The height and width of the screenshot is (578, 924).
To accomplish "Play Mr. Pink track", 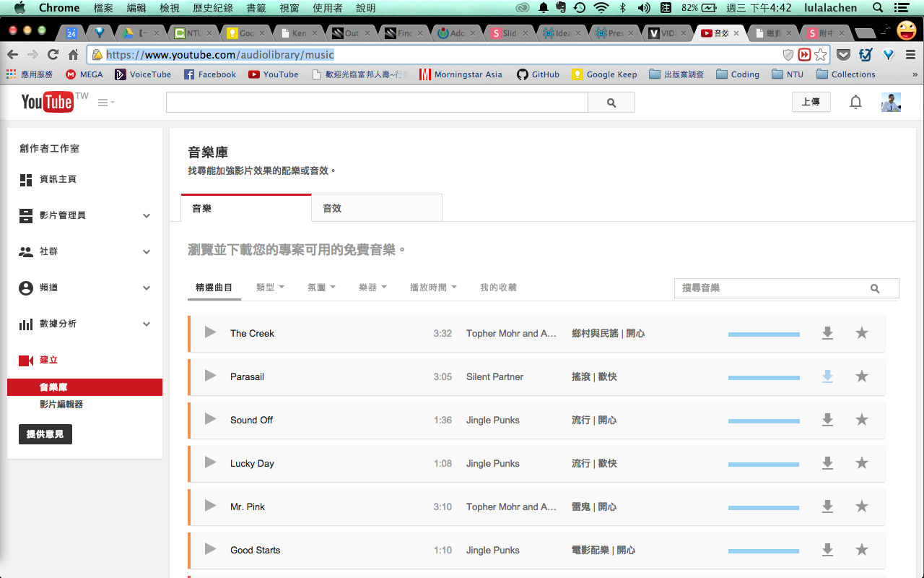I will coord(210,506).
